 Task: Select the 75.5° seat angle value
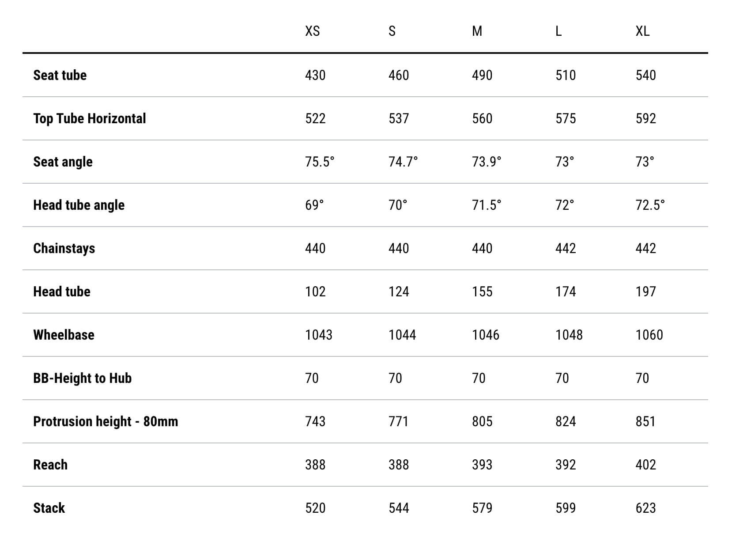(320, 162)
